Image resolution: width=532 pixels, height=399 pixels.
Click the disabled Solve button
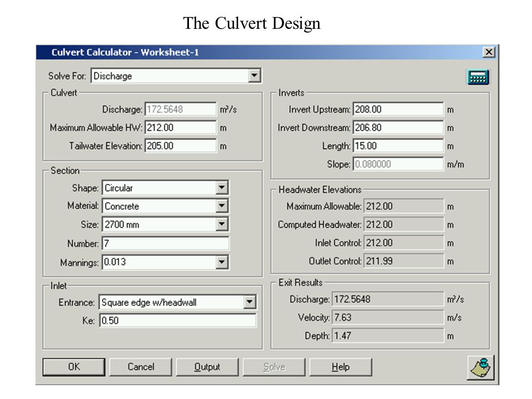click(x=274, y=367)
